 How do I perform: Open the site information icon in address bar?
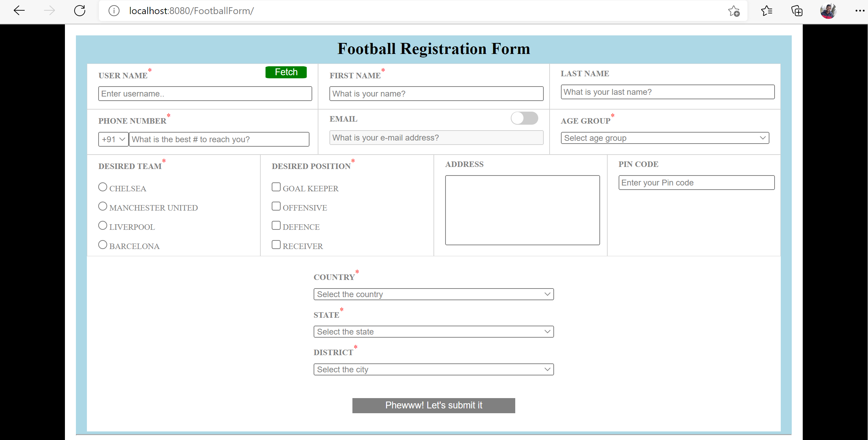click(114, 10)
